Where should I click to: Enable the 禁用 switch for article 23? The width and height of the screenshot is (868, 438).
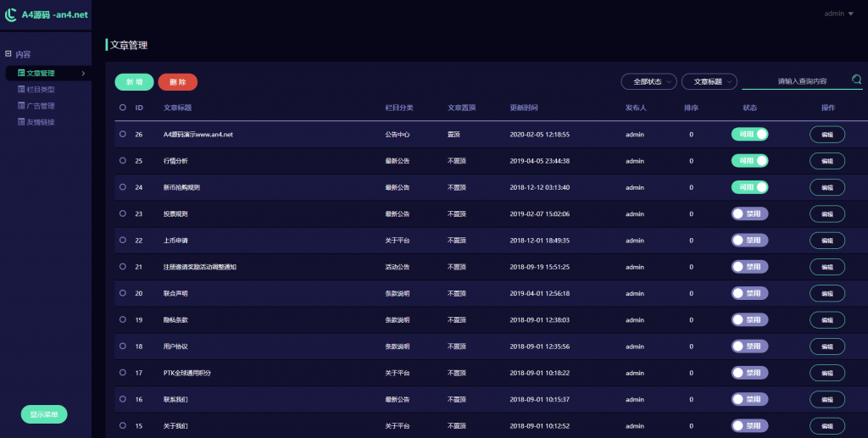[749, 213]
